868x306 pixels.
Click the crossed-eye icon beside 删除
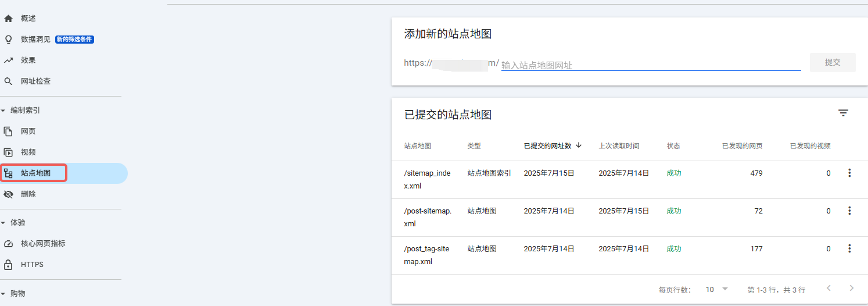[8, 194]
